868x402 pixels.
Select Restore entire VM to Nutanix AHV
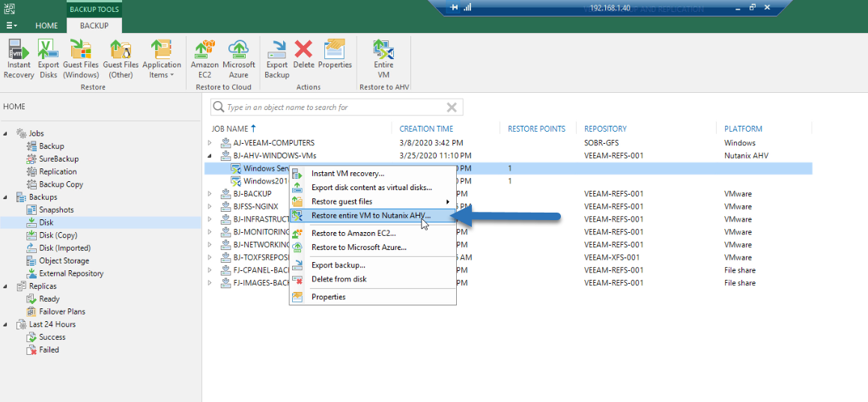(x=372, y=216)
